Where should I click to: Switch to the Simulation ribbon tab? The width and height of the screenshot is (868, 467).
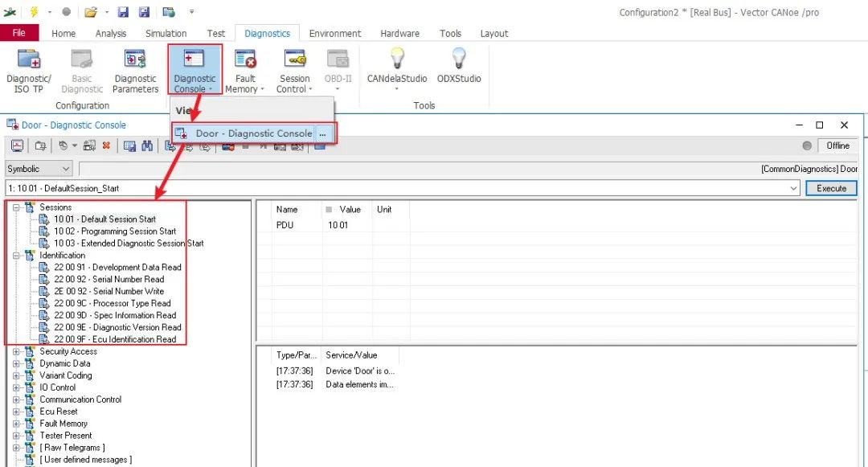(166, 33)
